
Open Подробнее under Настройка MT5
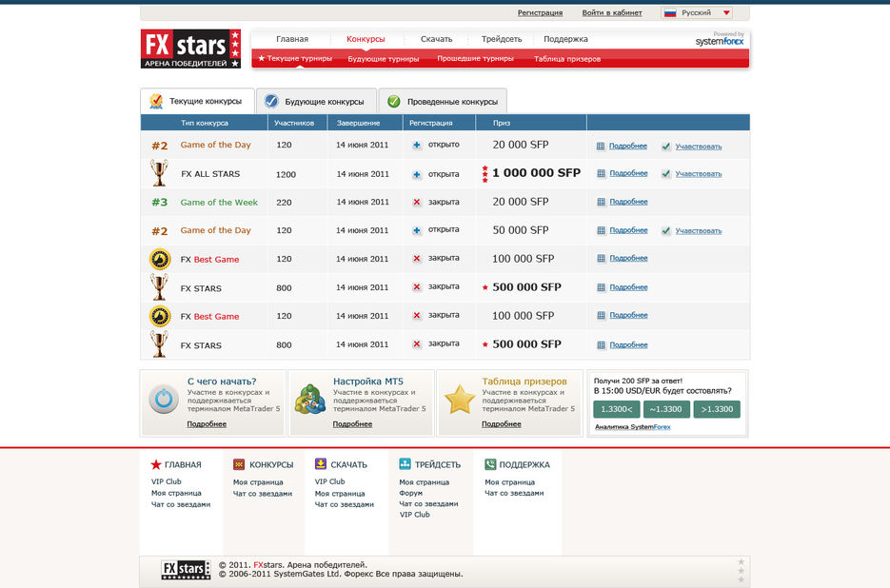[352, 424]
